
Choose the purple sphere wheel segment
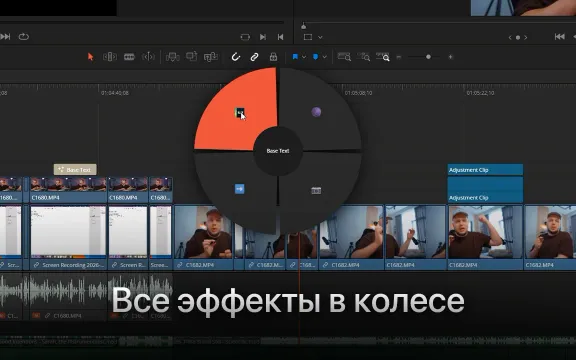click(x=316, y=112)
